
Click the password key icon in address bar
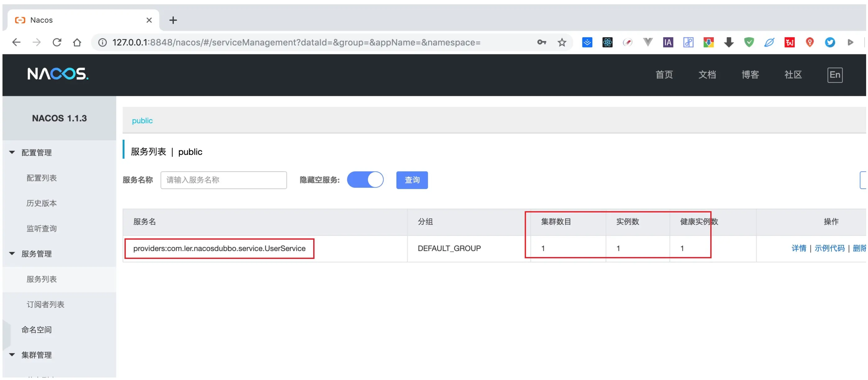(541, 42)
